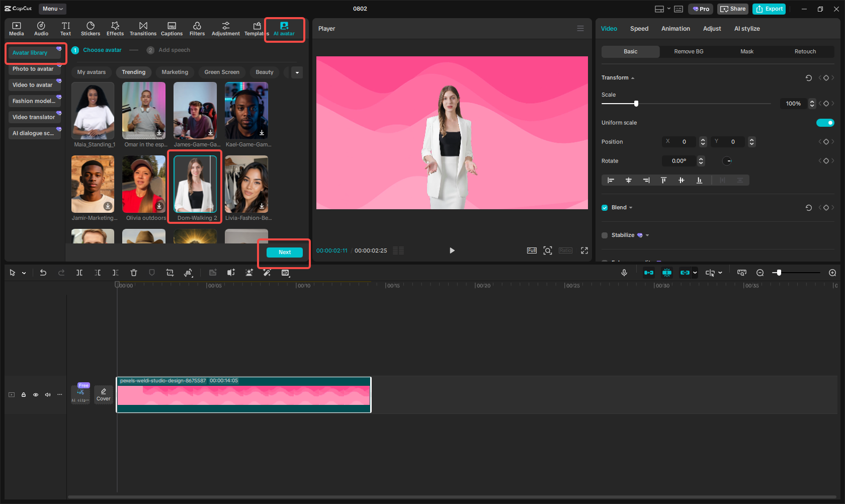Split the clip at the playhead
The height and width of the screenshot is (504, 845).
click(x=79, y=273)
